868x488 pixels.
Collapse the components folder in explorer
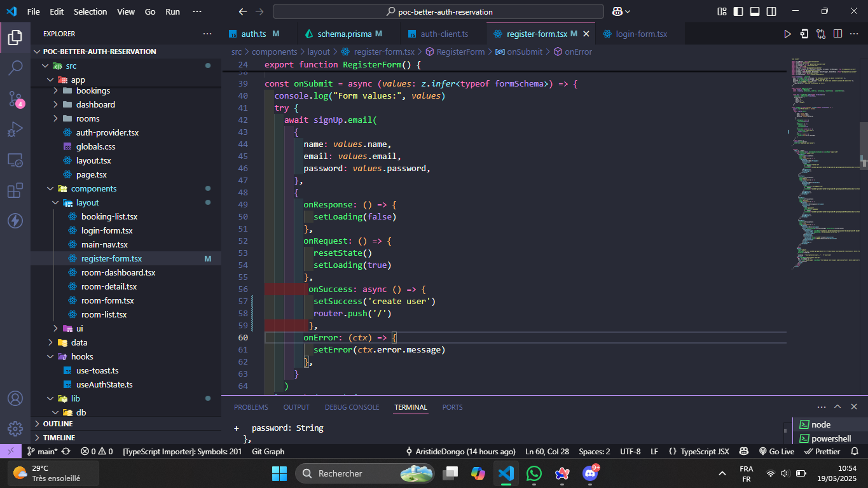(x=93, y=188)
